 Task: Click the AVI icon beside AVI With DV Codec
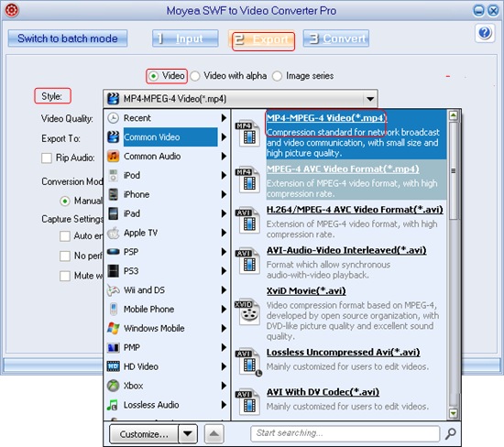(x=247, y=403)
